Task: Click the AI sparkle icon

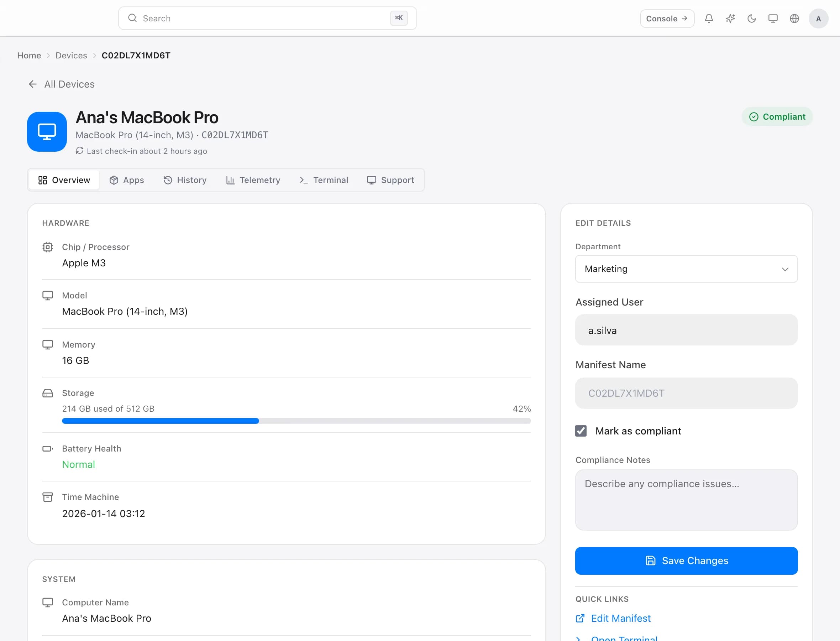Action: coord(730,18)
